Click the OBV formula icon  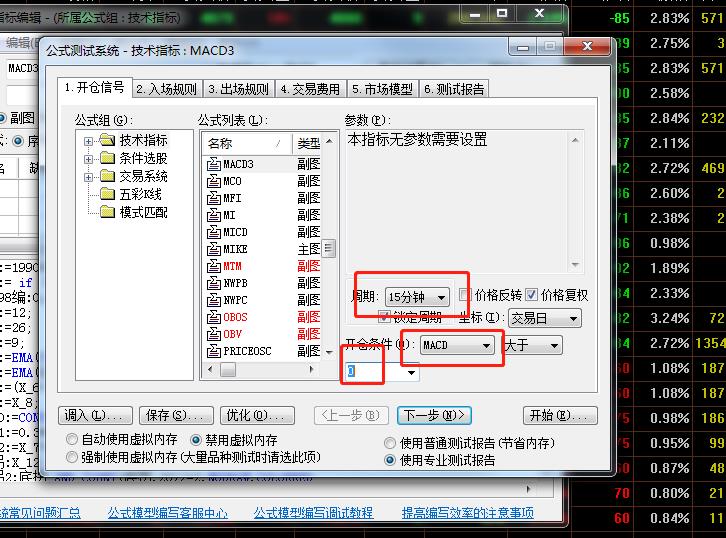click(x=213, y=334)
